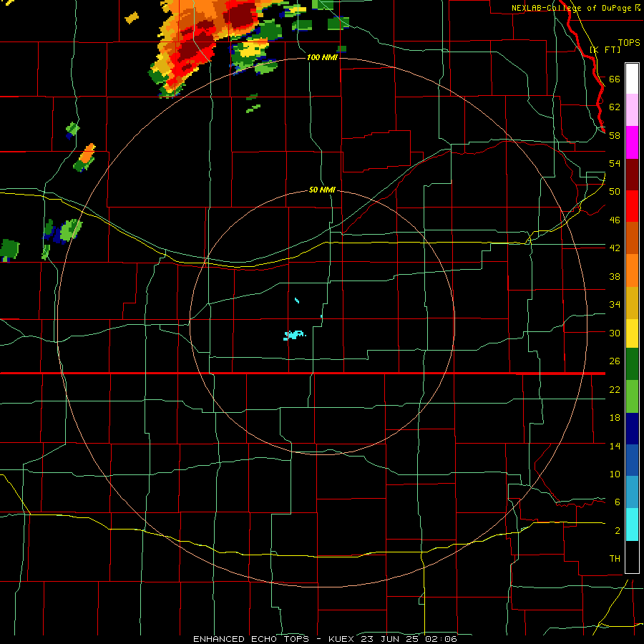Click the bright red swatch between 50 and 46
Image resolution: width=644 pixels, height=644 pixels.
tap(632, 206)
